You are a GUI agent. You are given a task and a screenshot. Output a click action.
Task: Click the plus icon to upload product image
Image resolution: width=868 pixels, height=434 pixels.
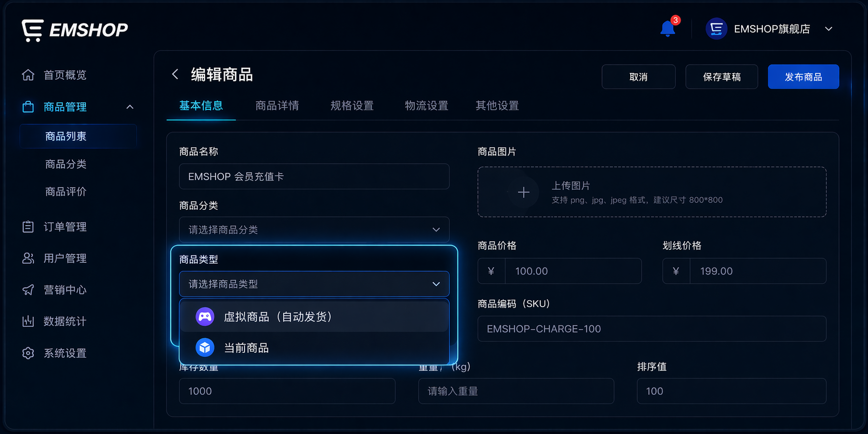(x=524, y=192)
